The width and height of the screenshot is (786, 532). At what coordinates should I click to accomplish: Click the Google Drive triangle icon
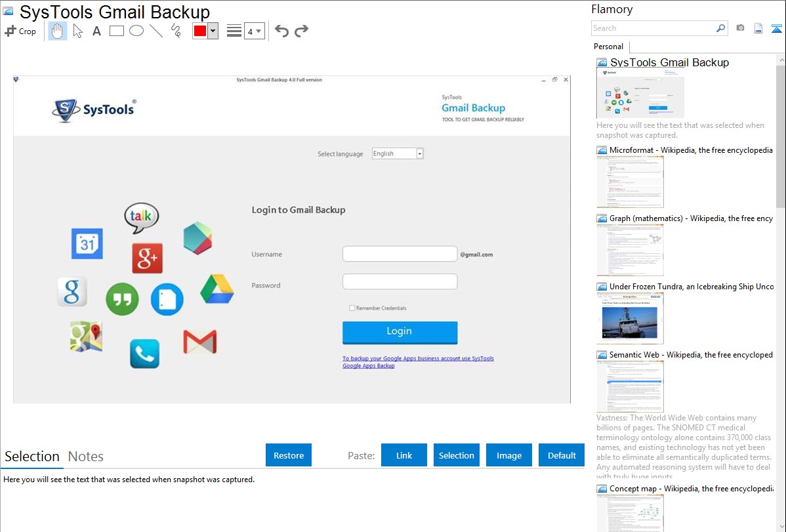click(217, 289)
